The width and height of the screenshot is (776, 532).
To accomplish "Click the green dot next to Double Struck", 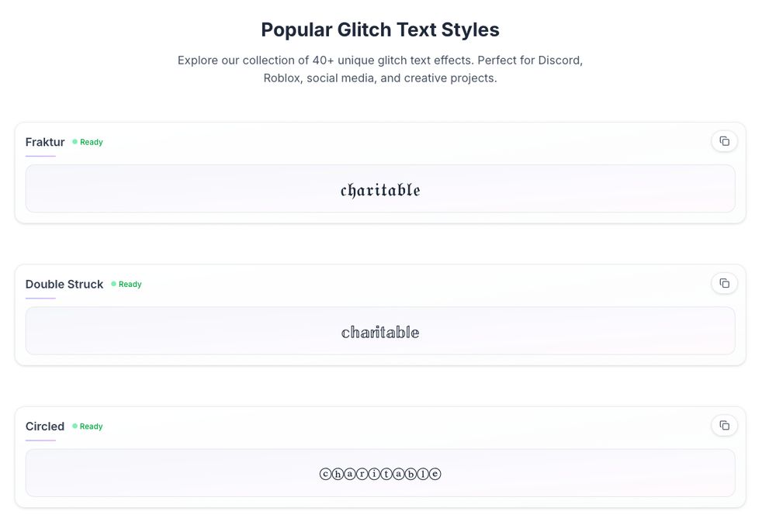I will pos(114,284).
